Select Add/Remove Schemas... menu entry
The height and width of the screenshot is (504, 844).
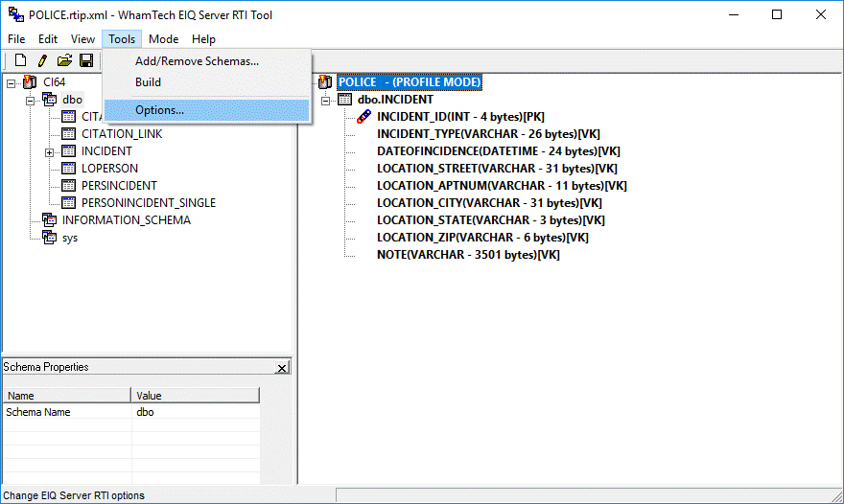coord(197,61)
